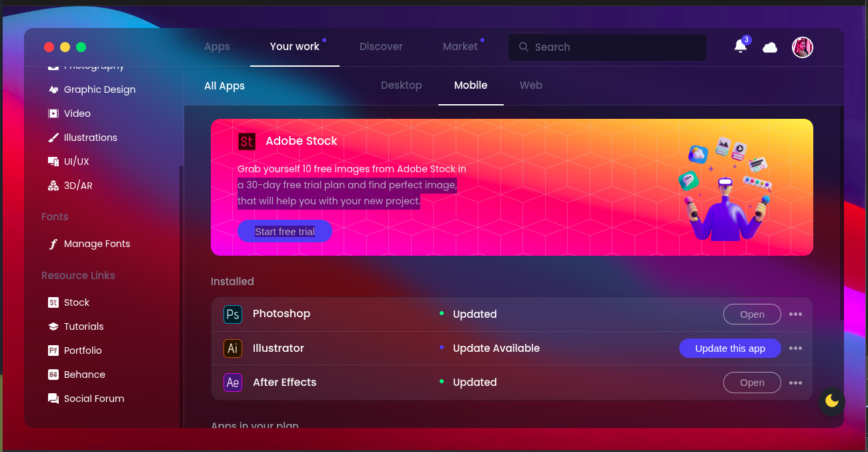Toggle dark mode with moon button
This screenshot has width=868, height=452.
point(831,401)
